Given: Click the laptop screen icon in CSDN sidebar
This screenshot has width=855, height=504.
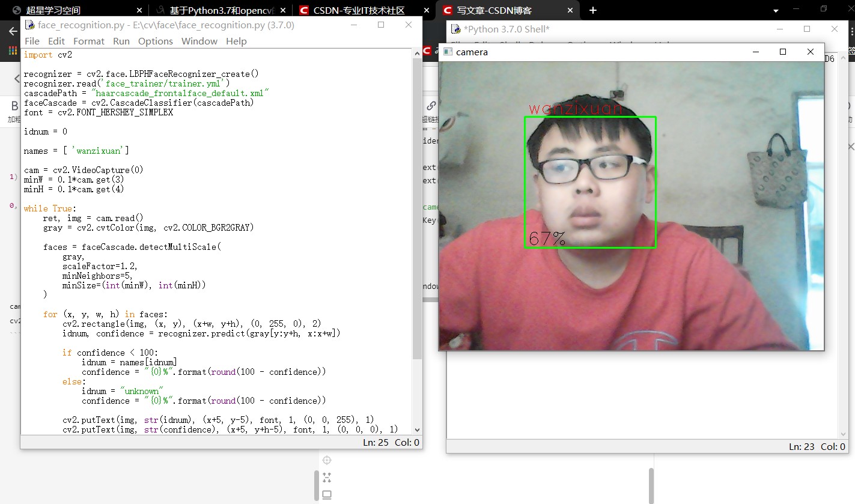Looking at the screenshot, I should pyautogui.click(x=327, y=495).
